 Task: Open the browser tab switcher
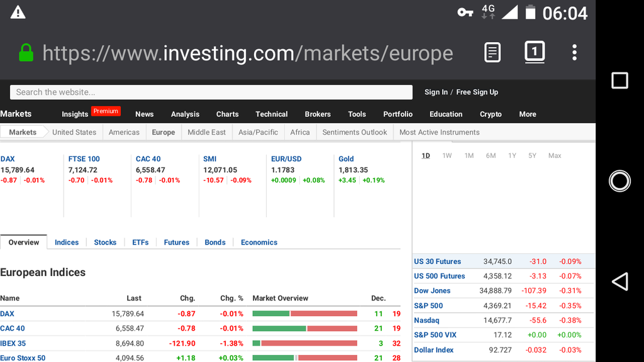pos(535,52)
